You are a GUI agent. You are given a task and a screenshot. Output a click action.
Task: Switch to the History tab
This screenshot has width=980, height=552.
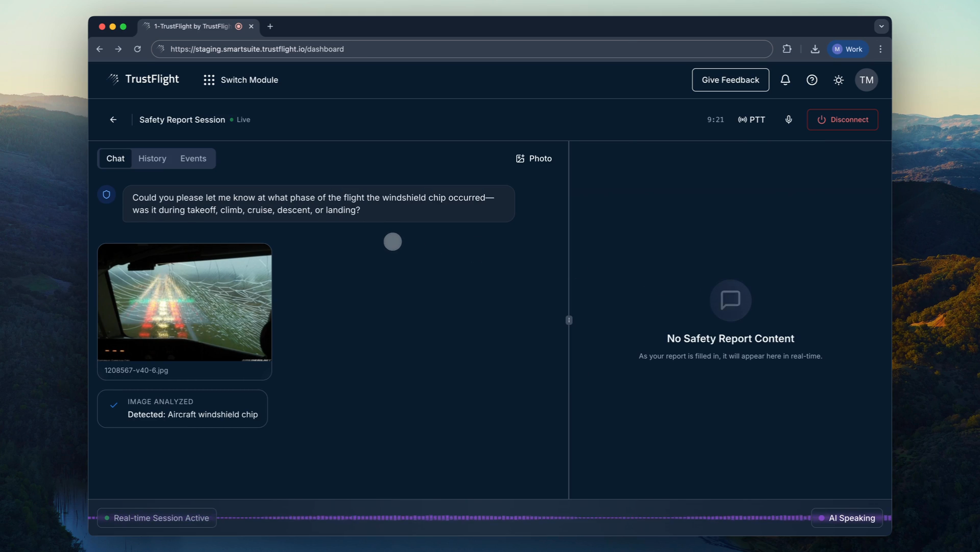point(152,158)
